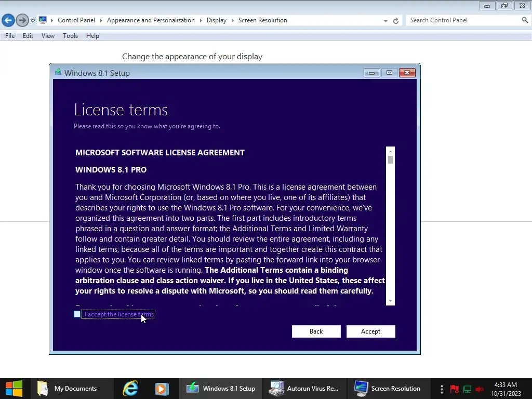Click the Windows Start button
The width and height of the screenshot is (532, 399).
[x=14, y=389]
